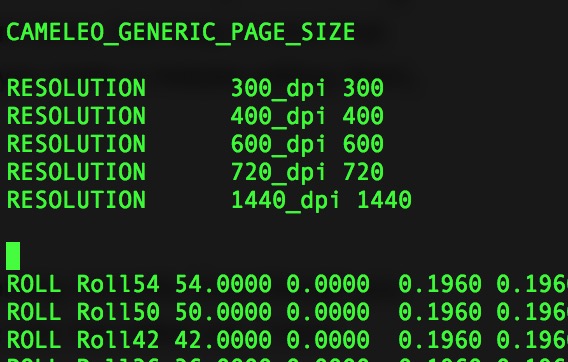Click the green block cursor
Viewport: 568px width, 362px height.
pyautogui.click(x=13, y=256)
